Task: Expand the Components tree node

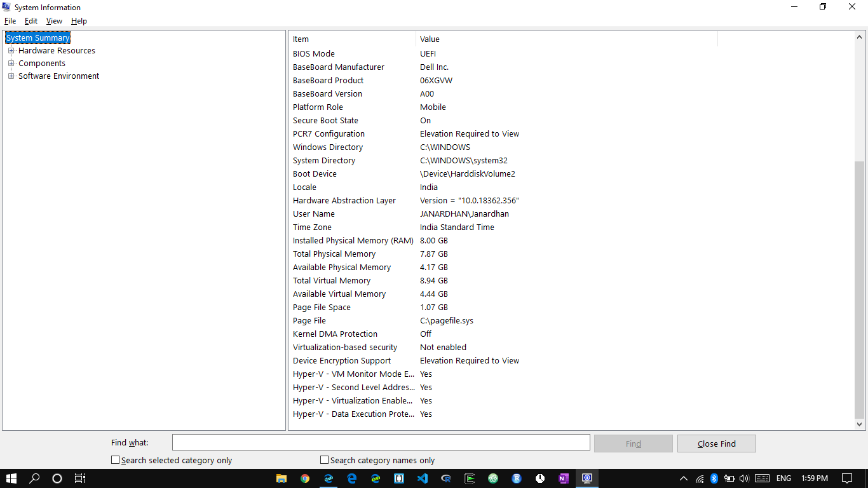Action: coord(11,63)
